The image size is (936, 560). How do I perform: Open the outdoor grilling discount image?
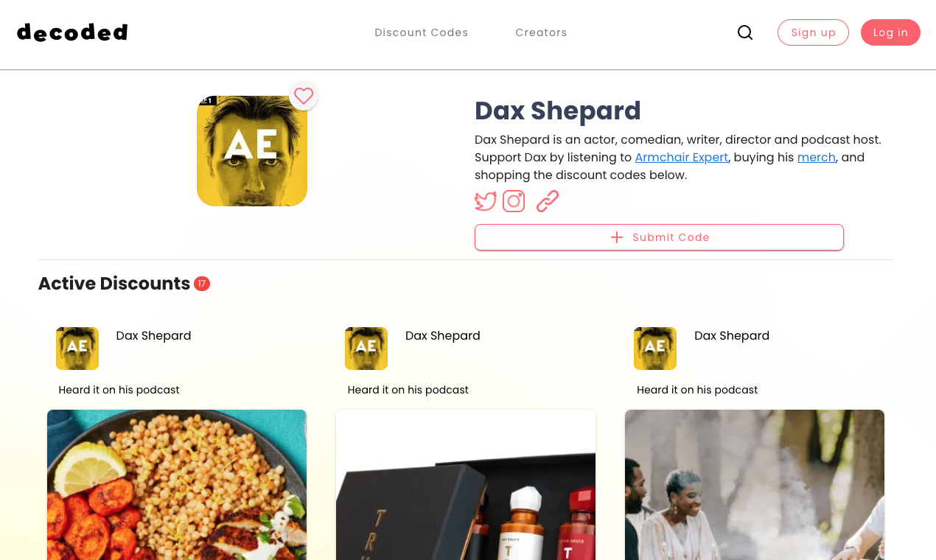[755, 485]
